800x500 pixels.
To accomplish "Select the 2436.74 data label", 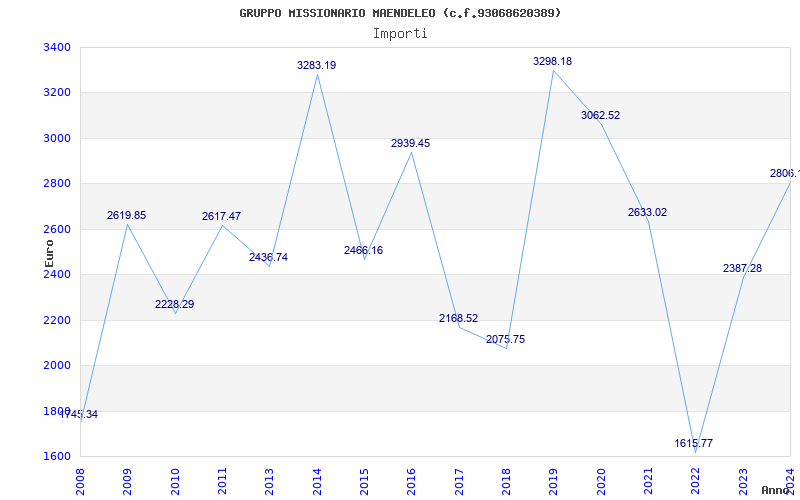I will pyautogui.click(x=268, y=257).
